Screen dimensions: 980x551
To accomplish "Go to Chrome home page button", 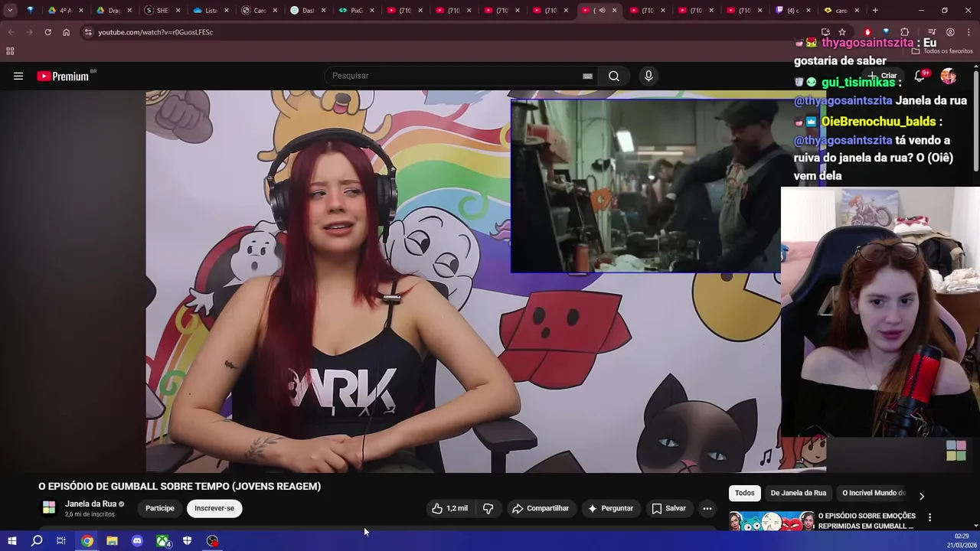I will [x=66, y=32].
